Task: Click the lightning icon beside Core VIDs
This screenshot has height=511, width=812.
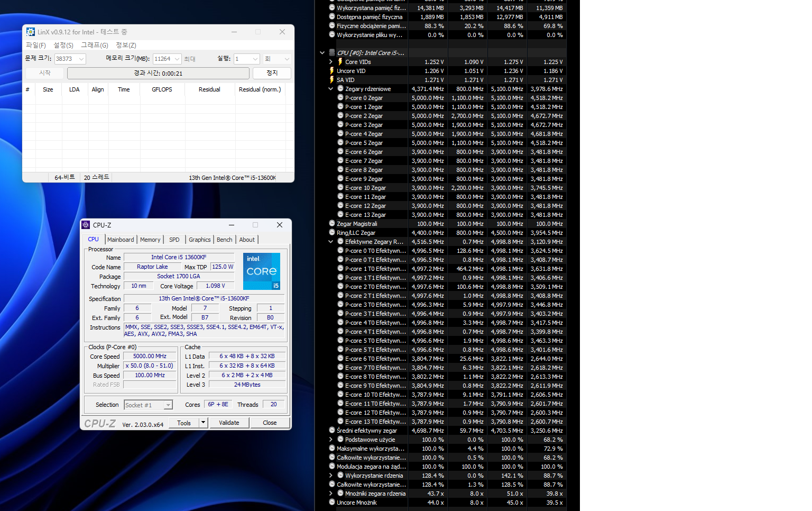Action: tap(340, 62)
